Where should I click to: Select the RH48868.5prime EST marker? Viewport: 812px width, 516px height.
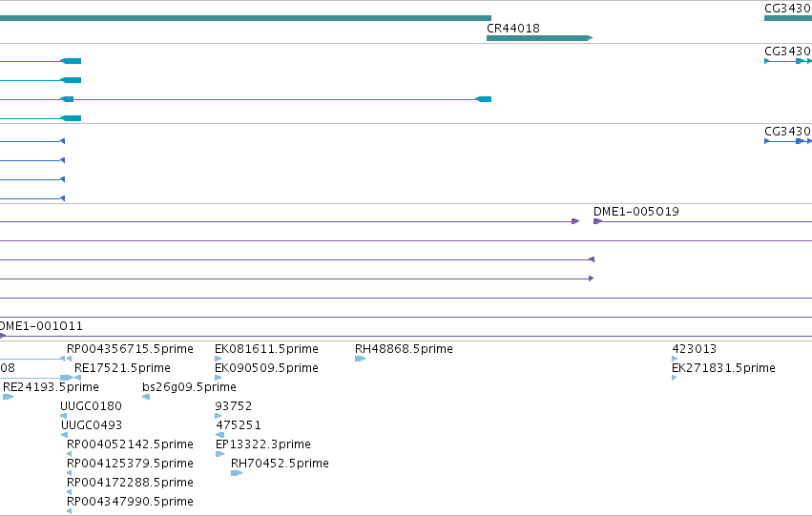point(361,359)
